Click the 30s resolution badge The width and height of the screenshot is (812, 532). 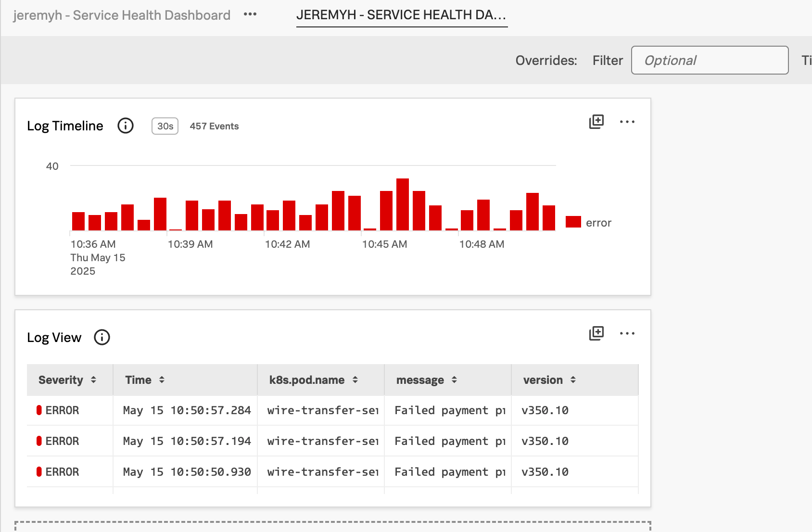(x=165, y=126)
